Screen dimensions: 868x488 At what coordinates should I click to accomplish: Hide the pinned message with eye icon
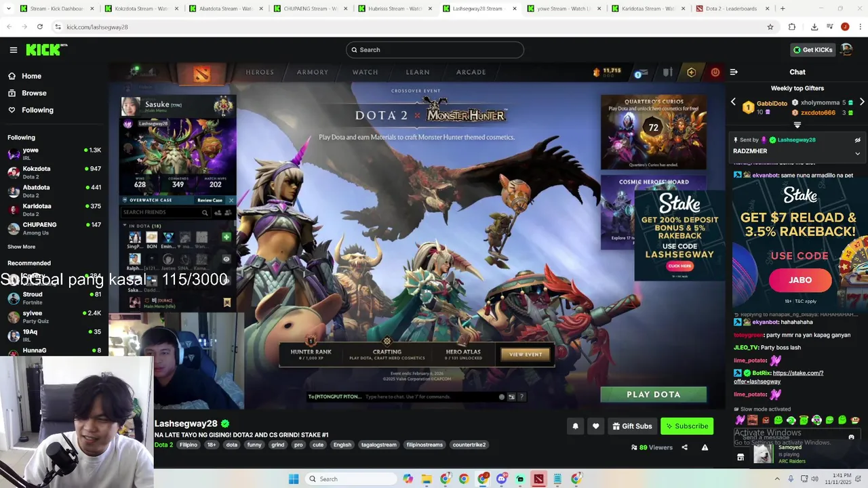[857, 140]
